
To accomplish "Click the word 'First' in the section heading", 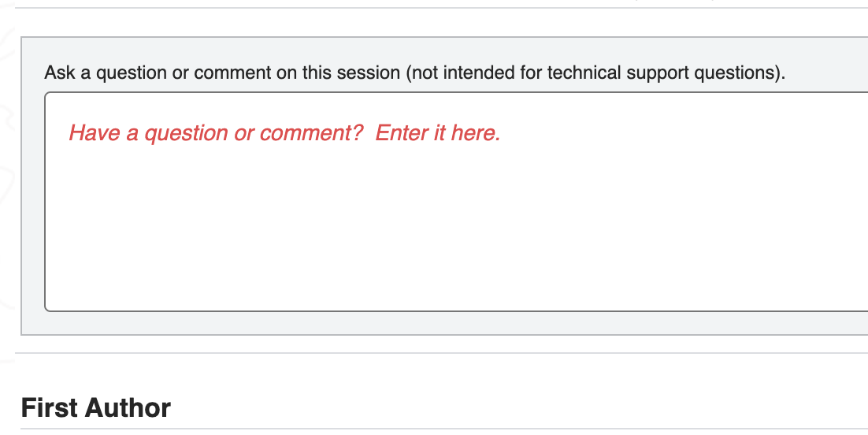I will (49, 408).
